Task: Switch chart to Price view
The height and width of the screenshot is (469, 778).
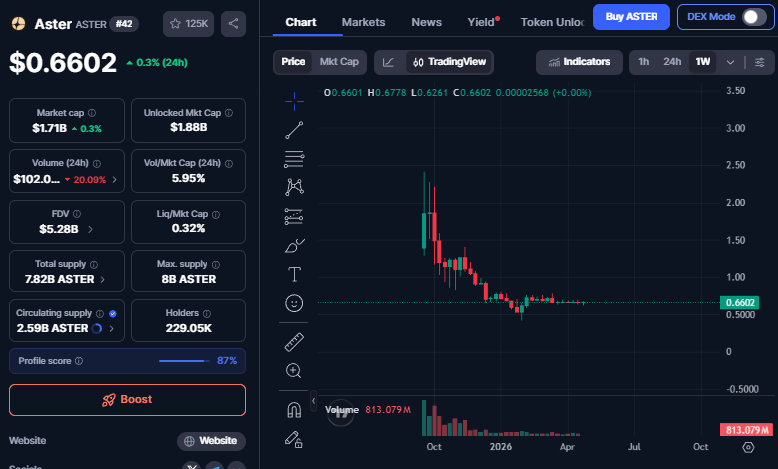Action: (293, 62)
